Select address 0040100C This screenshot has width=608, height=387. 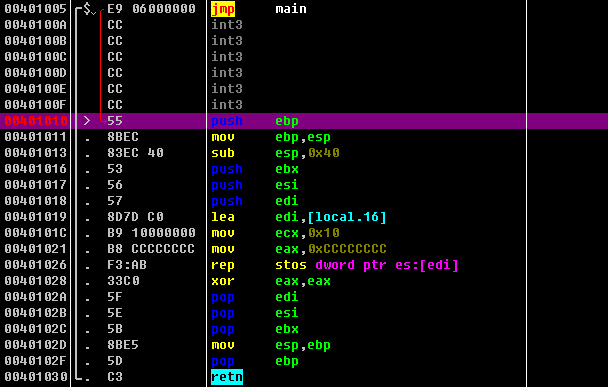[x=36, y=57]
